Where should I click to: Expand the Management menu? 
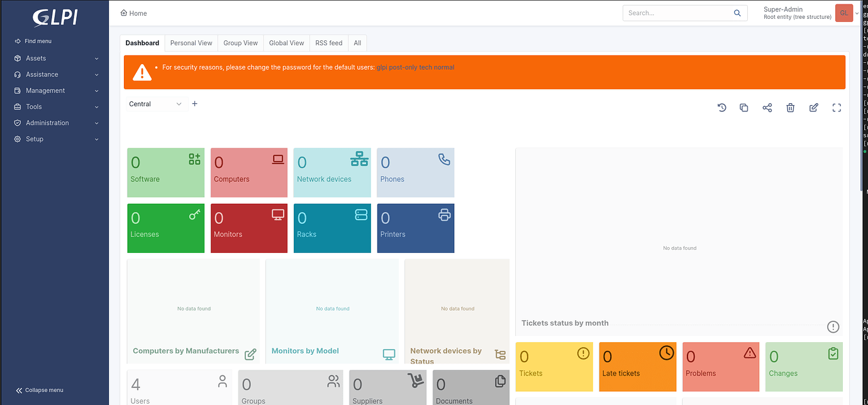(x=57, y=91)
